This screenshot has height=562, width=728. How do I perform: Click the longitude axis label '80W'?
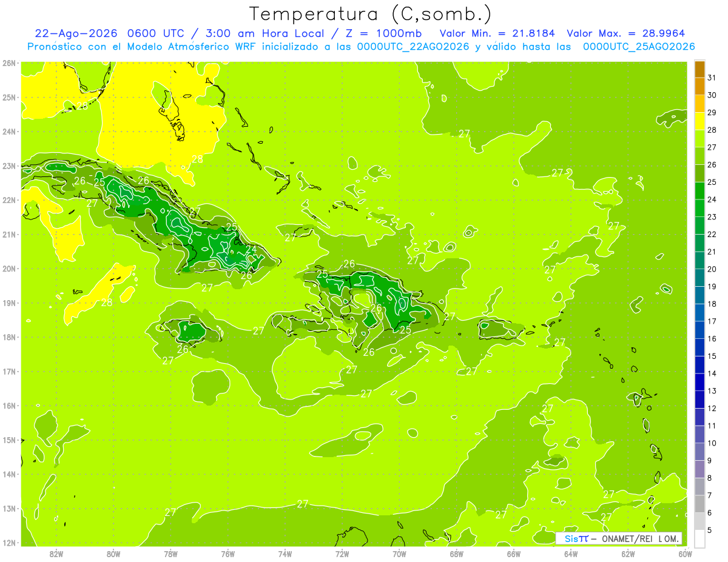pos(113,554)
